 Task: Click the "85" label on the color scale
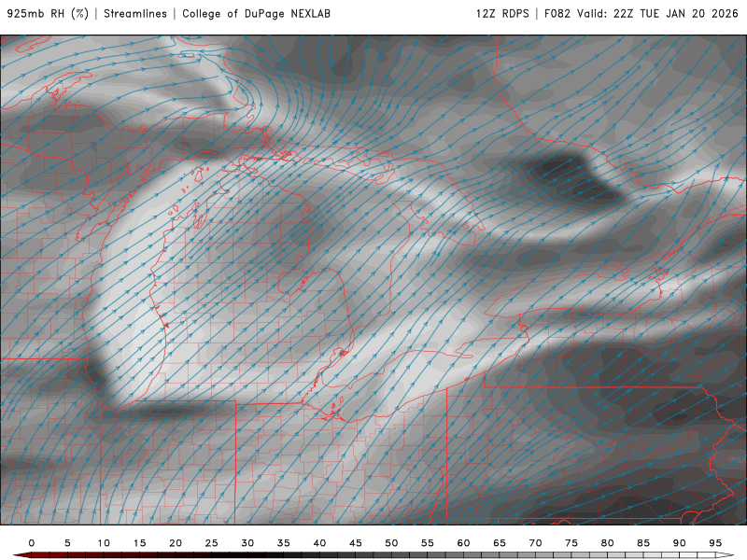(x=643, y=543)
